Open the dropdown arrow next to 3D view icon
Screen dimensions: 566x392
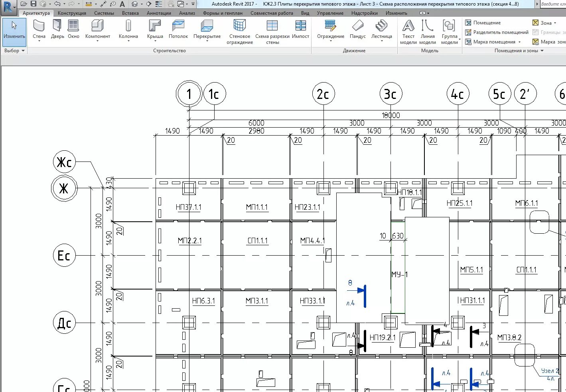pos(142,4)
